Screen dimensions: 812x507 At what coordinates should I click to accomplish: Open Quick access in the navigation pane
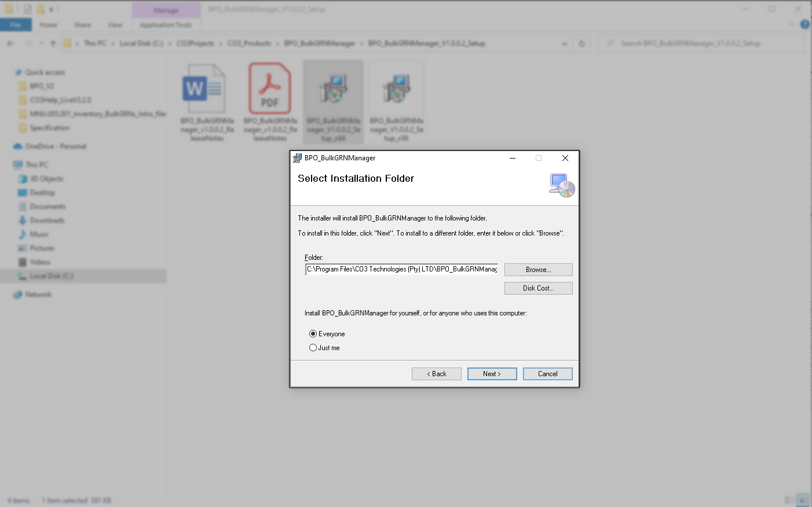[45, 72]
